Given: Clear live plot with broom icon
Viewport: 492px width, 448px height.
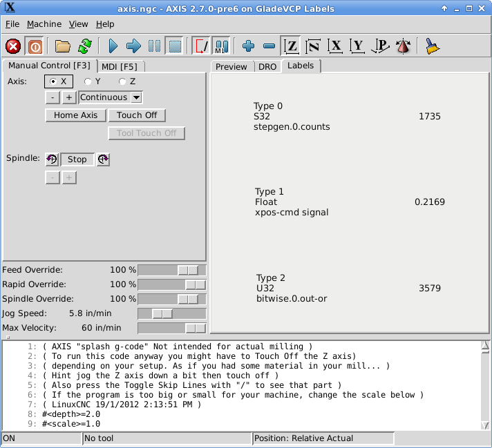Looking at the screenshot, I should pos(433,46).
